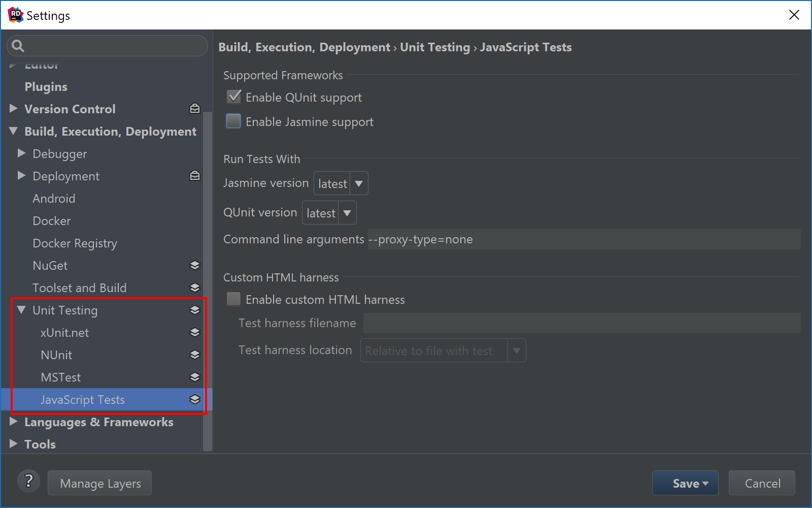
Task: Click the search magnifier icon
Action: click(x=18, y=46)
